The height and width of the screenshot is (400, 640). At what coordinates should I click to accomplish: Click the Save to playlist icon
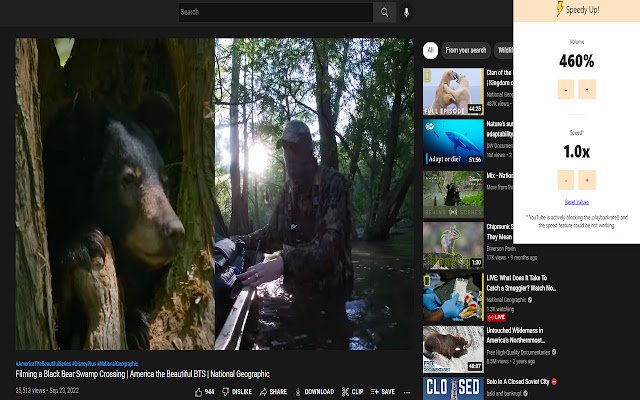click(x=375, y=392)
